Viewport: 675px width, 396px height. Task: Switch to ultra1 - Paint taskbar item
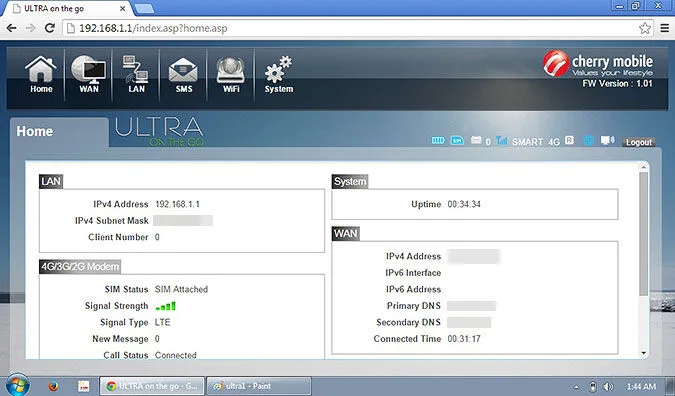coord(259,386)
